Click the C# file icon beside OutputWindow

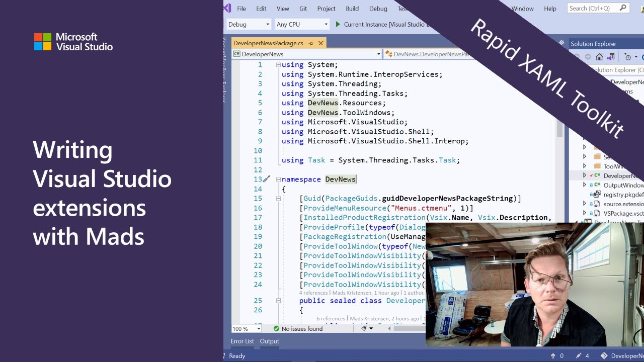597,185
